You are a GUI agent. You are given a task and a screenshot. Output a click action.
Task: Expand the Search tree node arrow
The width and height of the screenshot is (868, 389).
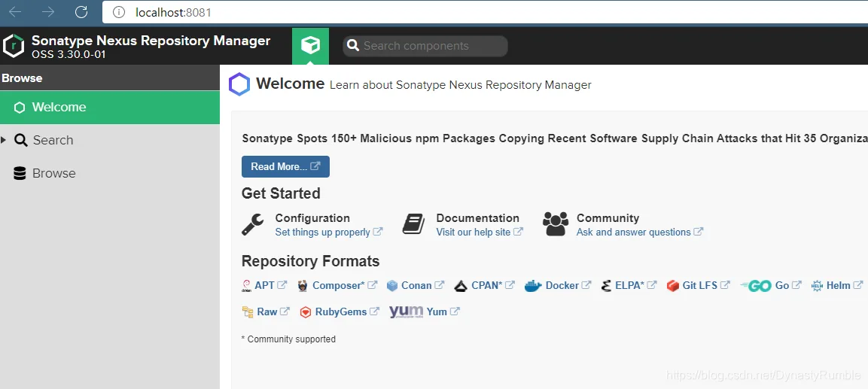(x=4, y=140)
